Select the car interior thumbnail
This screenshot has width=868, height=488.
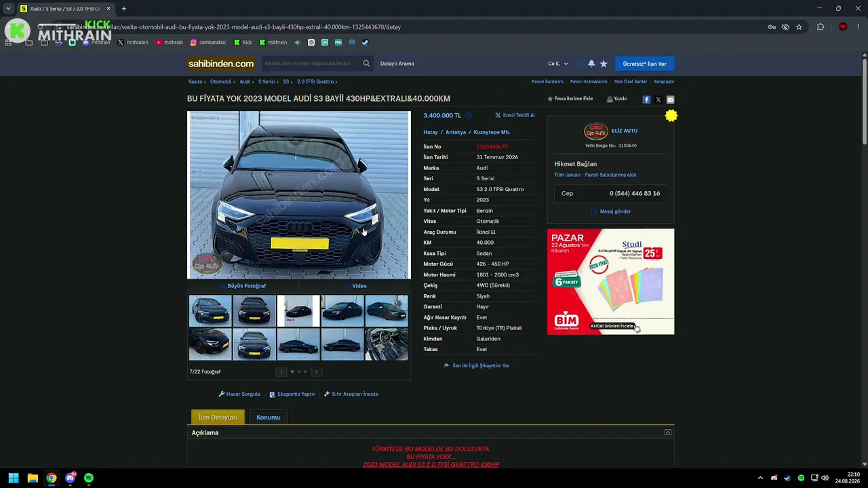click(387, 344)
